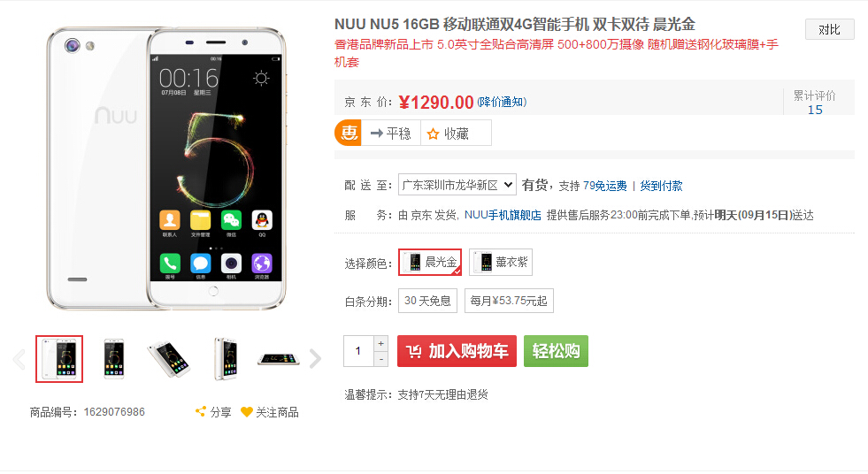The image size is (868, 474).
Task: Show next thumbnails with right arrow
Action: tap(315, 359)
